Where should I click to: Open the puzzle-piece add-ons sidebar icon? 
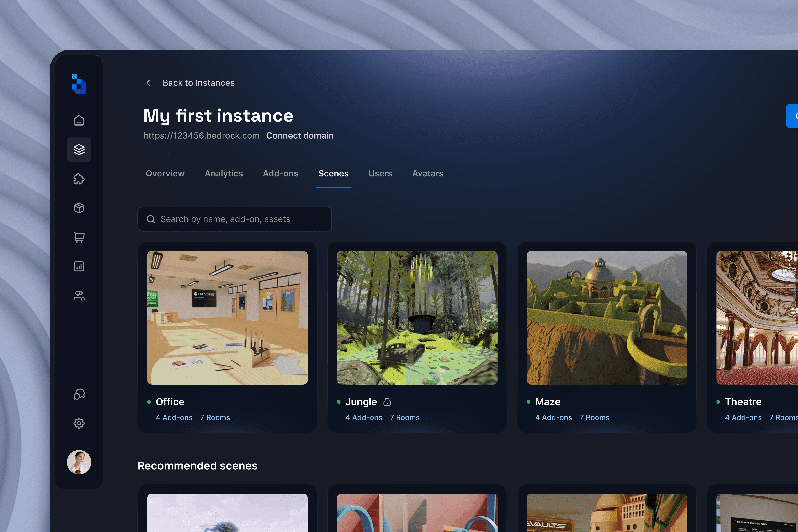tap(79, 179)
